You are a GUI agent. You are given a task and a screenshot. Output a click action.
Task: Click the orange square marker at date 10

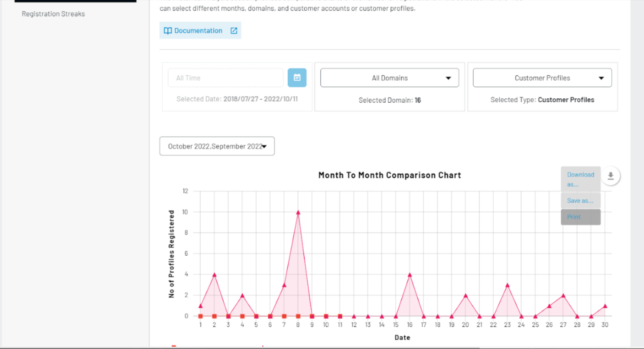click(326, 316)
